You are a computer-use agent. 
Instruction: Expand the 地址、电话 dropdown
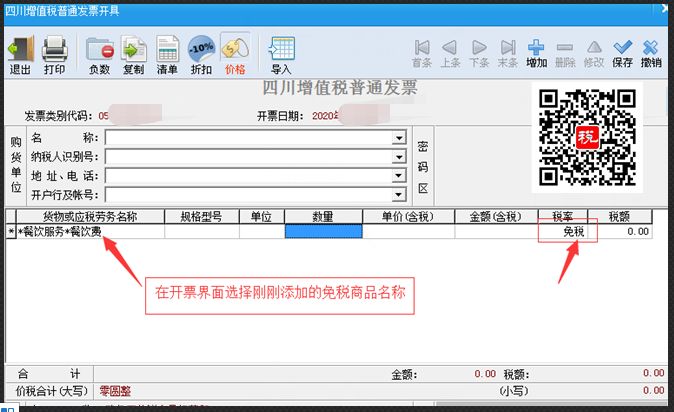click(399, 176)
